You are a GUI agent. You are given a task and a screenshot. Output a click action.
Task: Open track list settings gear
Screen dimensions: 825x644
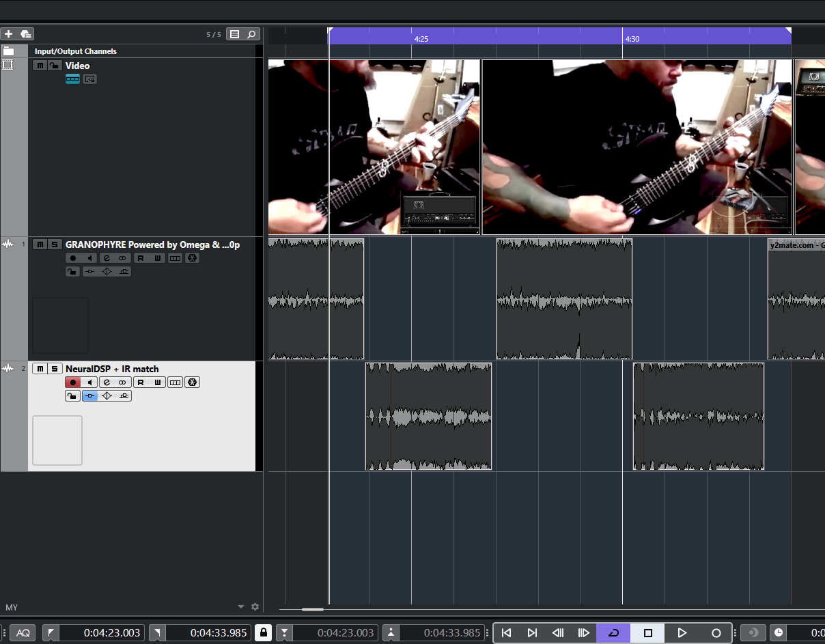point(255,606)
